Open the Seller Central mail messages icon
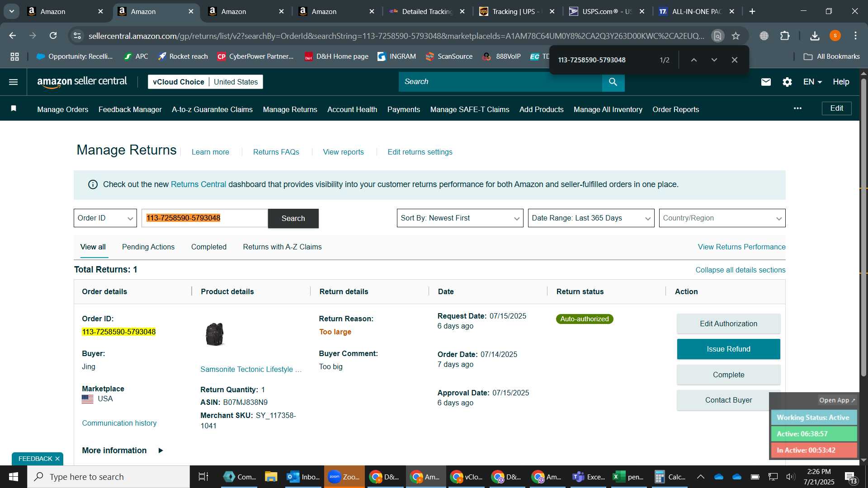Screen dimensions: 868x488 coord(766,82)
